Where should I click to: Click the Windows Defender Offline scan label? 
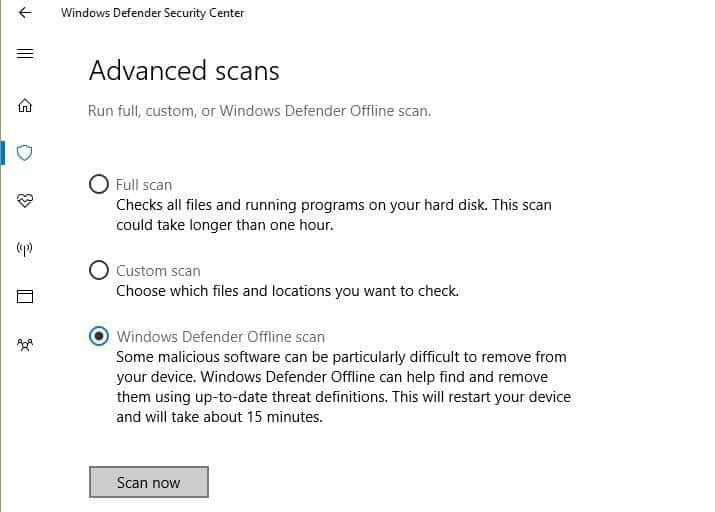(221, 337)
